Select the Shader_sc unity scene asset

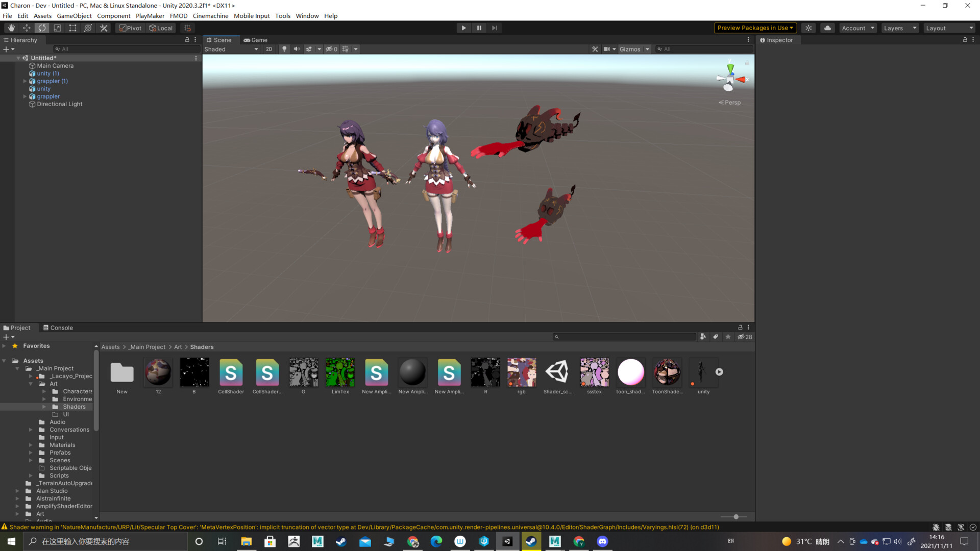[557, 376]
